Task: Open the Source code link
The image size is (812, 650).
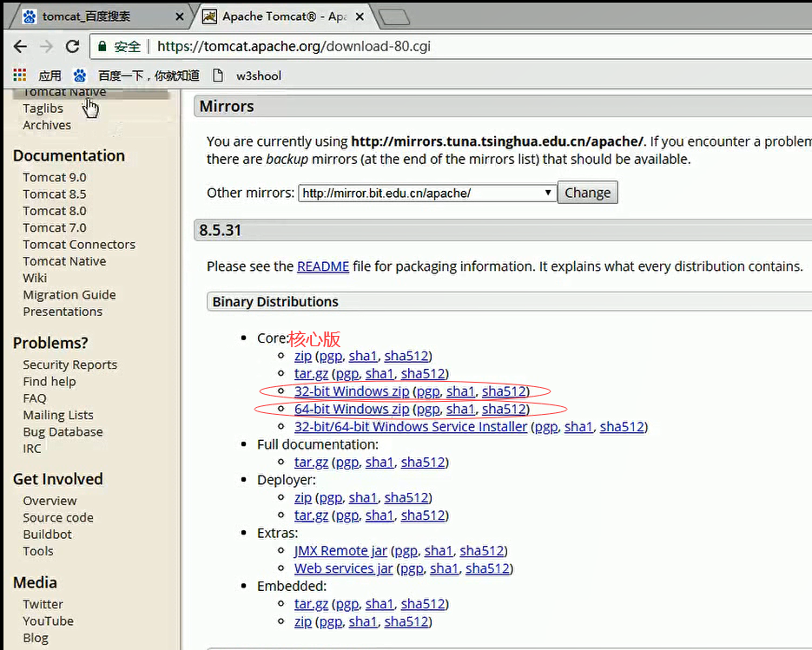Action: pos(58,517)
